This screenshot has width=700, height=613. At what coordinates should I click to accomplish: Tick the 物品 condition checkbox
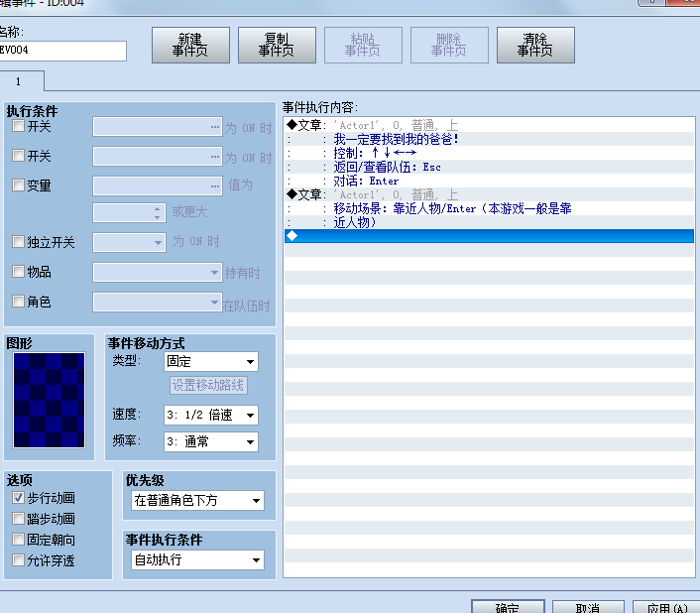[18, 272]
